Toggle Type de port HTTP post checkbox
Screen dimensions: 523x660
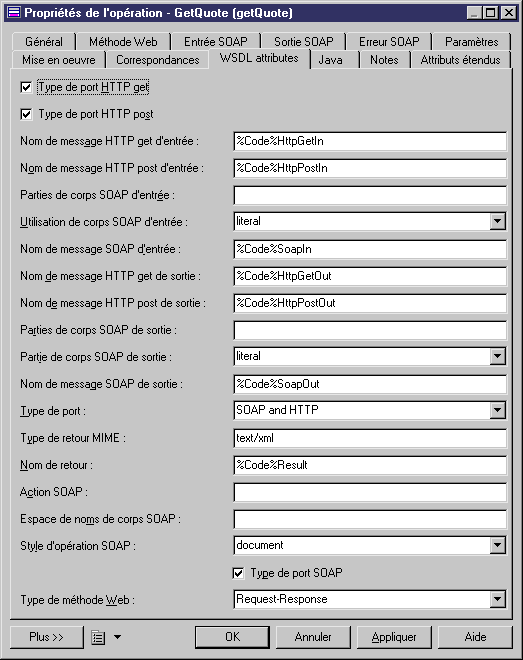pyautogui.click(x=26, y=114)
